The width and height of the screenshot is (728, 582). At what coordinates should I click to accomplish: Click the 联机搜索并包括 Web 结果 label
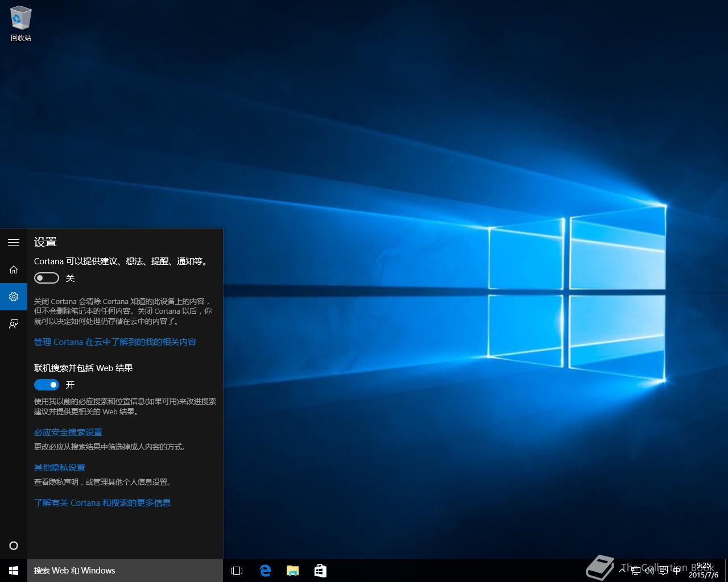(x=84, y=368)
